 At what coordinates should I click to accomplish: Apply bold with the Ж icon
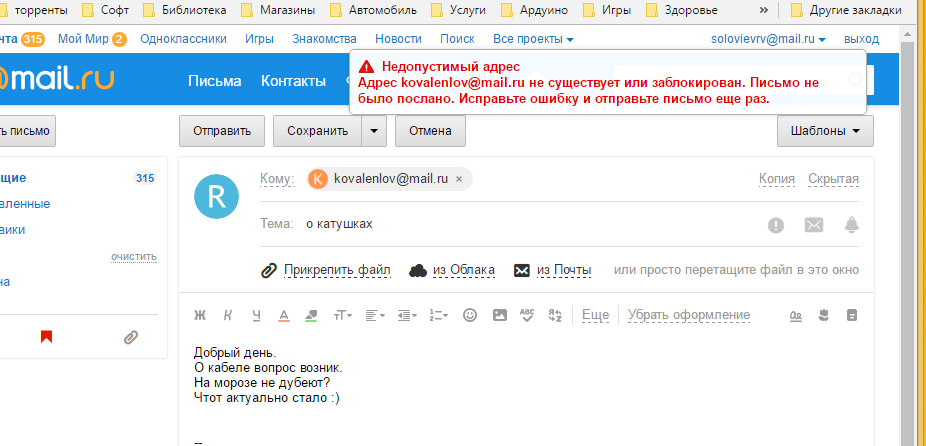tap(200, 315)
